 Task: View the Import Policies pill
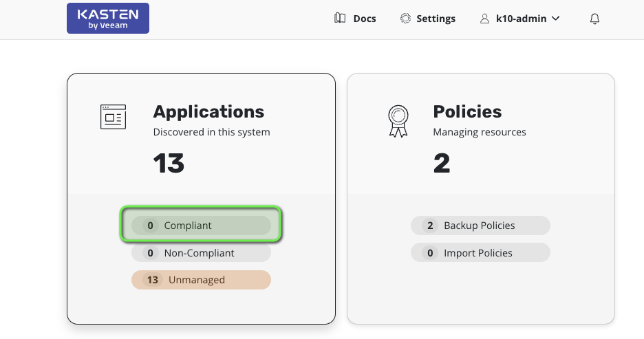point(480,253)
